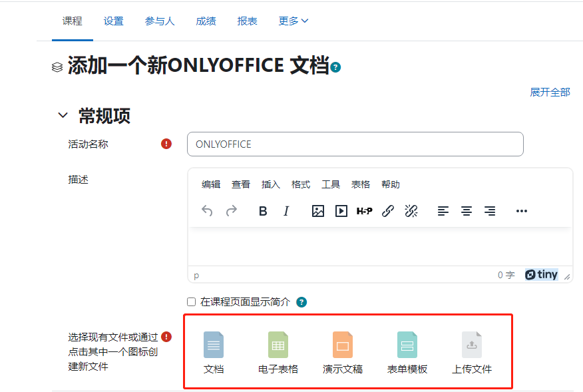Create a new 演示文稿 presentation
The height and width of the screenshot is (392, 583).
(343, 352)
